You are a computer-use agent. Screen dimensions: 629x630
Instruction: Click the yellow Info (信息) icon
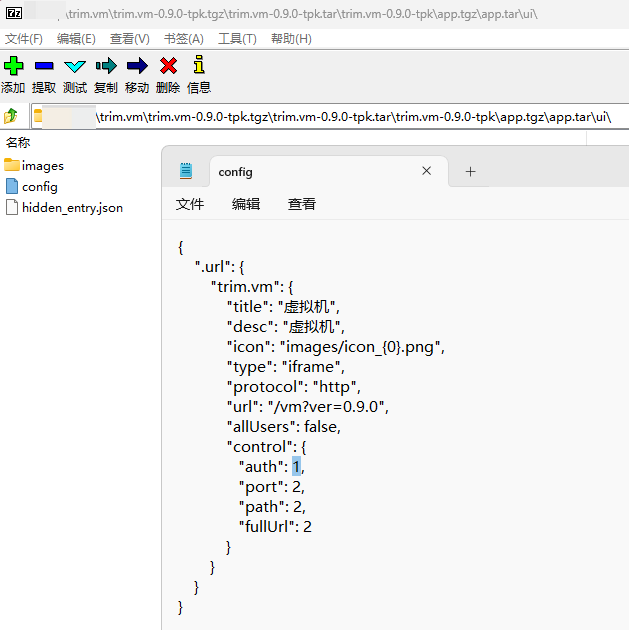pyautogui.click(x=199, y=66)
